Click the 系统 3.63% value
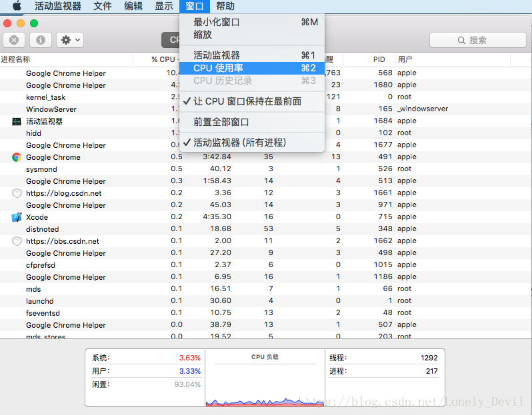The height and width of the screenshot is (415, 532). pyautogui.click(x=189, y=358)
